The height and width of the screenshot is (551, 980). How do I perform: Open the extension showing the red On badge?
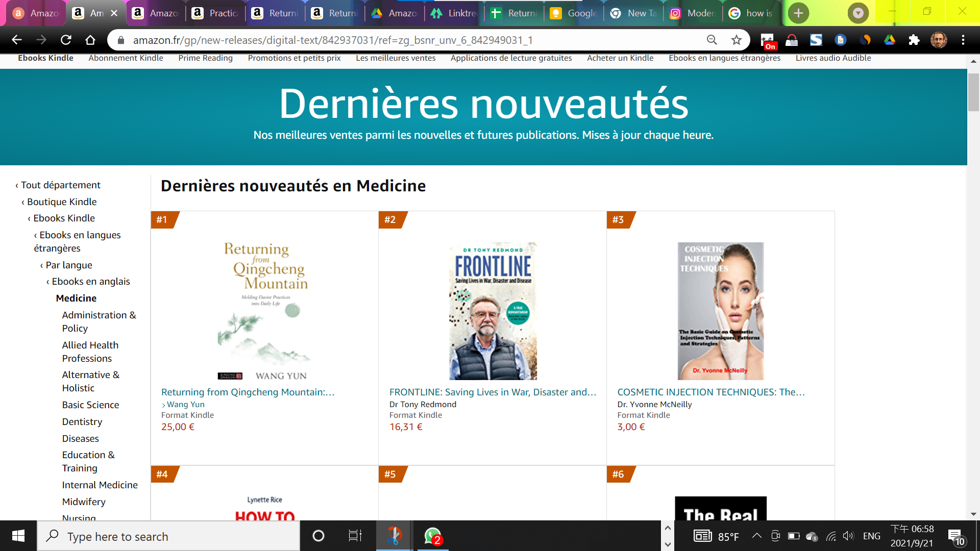[x=767, y=41]
